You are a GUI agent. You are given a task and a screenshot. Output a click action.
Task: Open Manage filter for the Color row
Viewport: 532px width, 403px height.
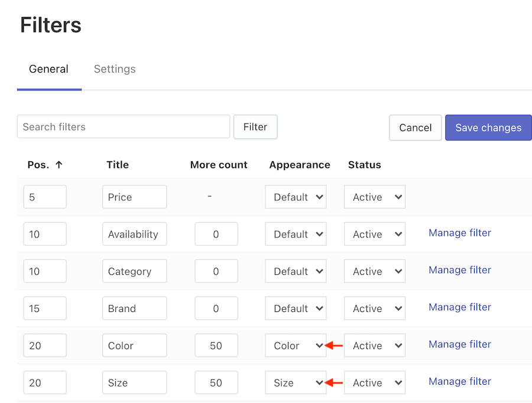(x=459, y=344)
